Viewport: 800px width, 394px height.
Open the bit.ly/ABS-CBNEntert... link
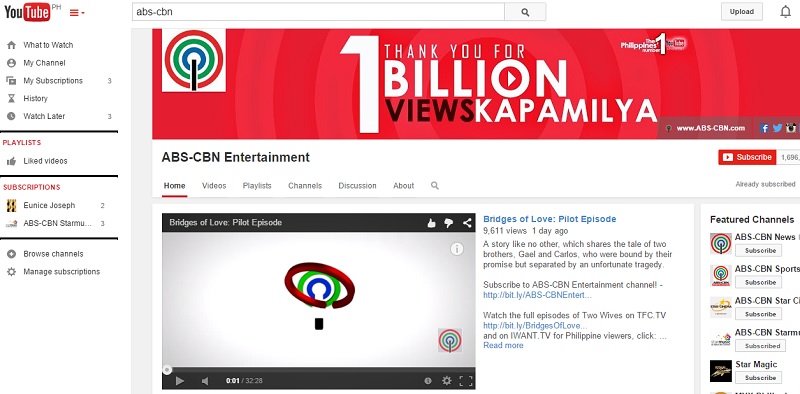click(x=537, y=295)
